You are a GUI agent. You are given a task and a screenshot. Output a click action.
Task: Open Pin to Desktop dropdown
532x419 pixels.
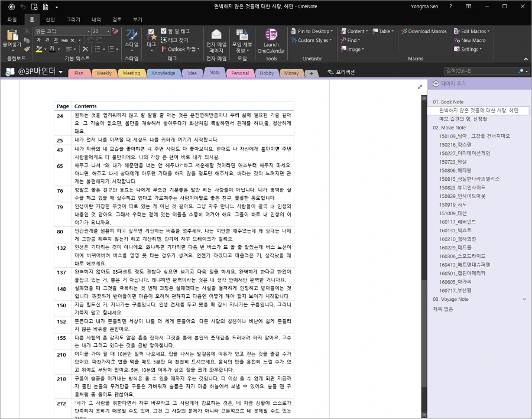(312, 31)
